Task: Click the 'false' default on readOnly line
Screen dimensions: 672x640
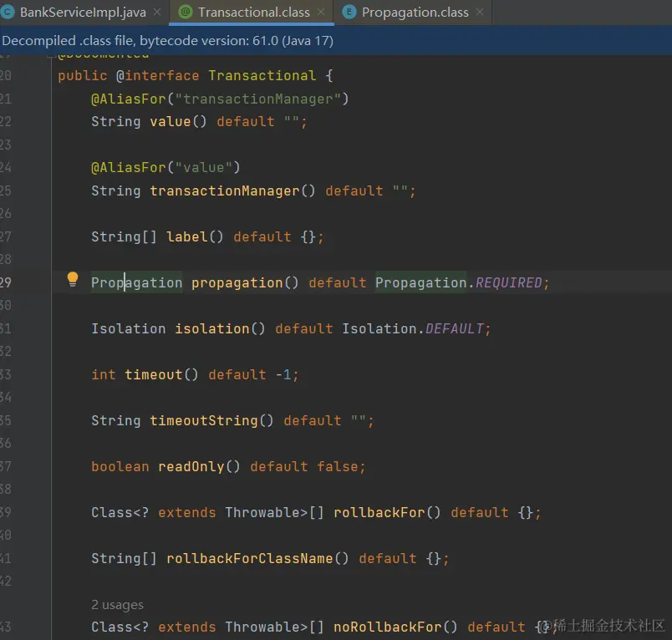Action: coord(338,466)
